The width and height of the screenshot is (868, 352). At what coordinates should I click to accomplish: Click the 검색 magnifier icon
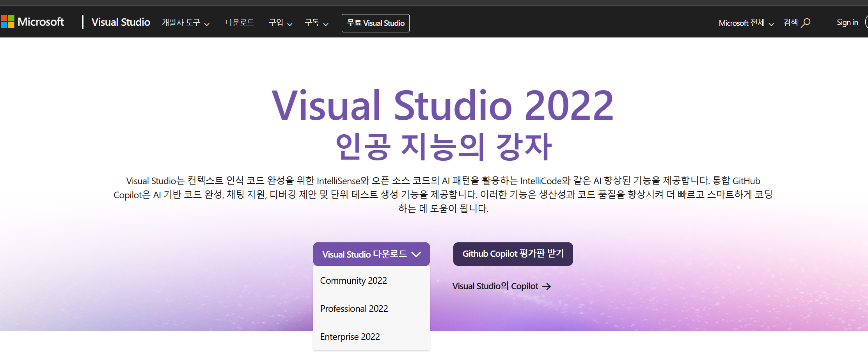(x=806, y=23)
